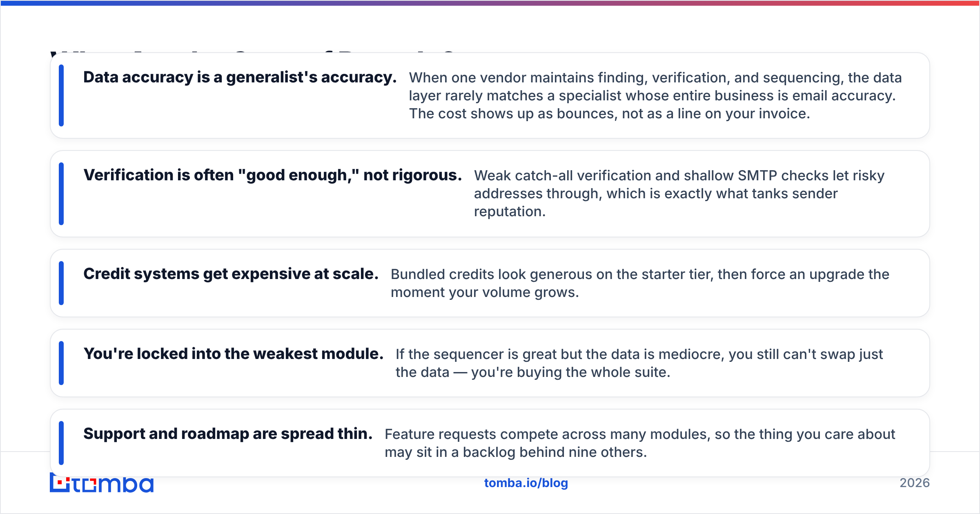Click the feature requests description text

coord(640,443)
